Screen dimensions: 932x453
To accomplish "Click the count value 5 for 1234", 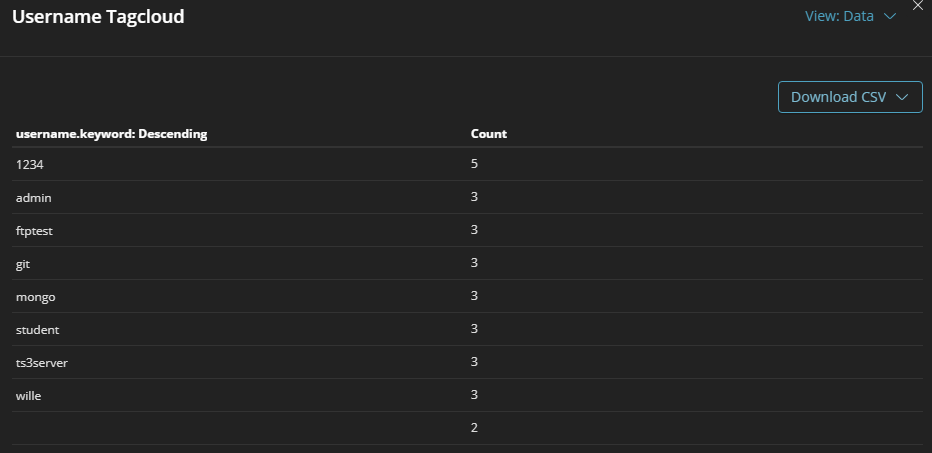I will point(474,164).
